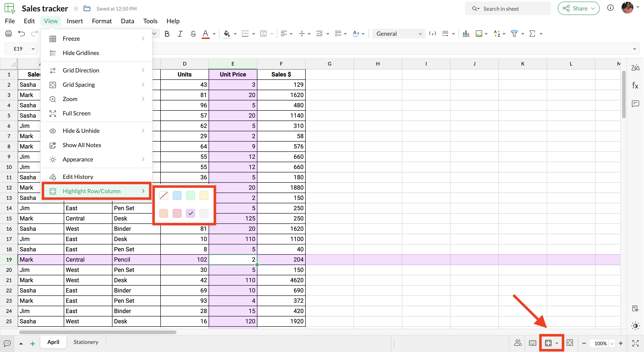The height and width of the screenshot is (352, 644).
Task: Apply strikethrough formatting from toolbar
Action: tap(193, 34)
